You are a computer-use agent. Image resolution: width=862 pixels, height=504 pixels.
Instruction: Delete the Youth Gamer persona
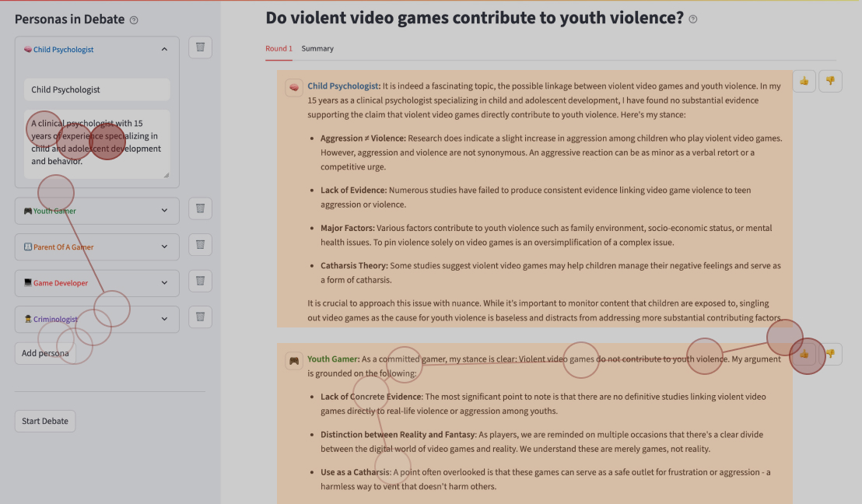pos(200,208)
